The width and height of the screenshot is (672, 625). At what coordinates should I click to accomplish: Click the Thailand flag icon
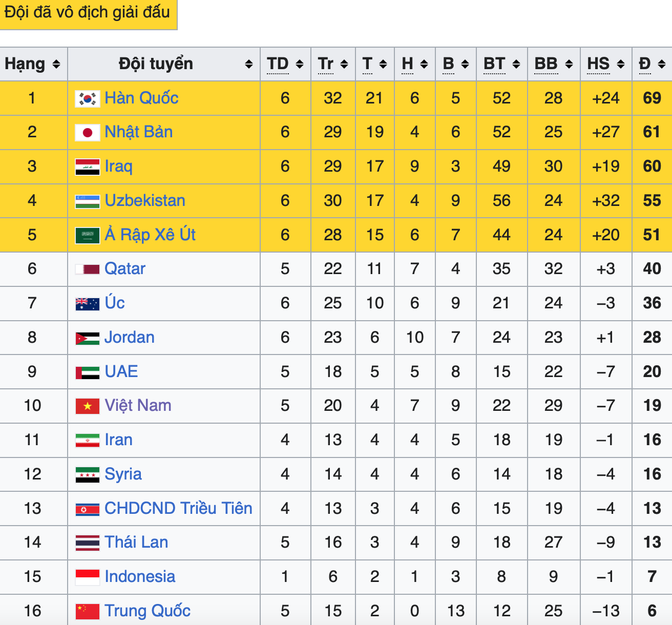coord(87,543)
